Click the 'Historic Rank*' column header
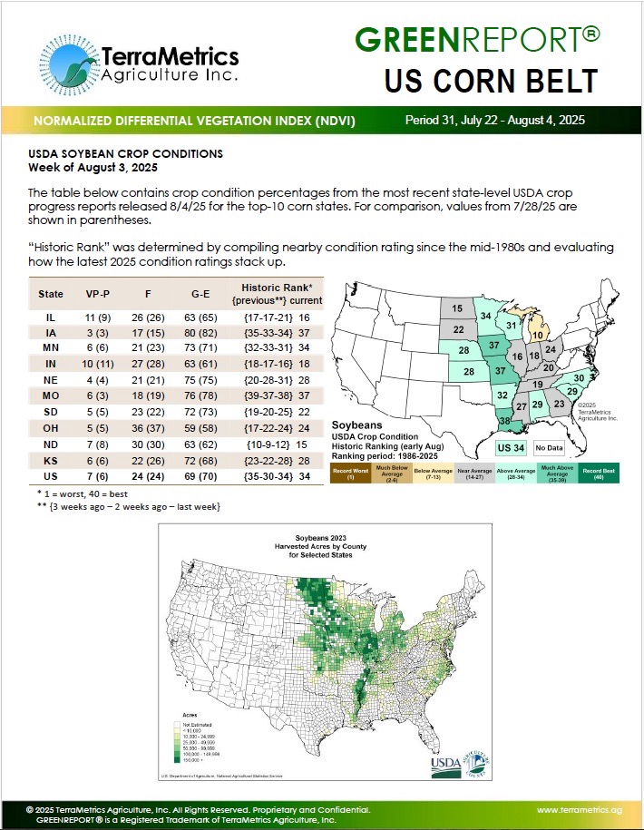This screenshot has width=644, height=830. point(271,293)
